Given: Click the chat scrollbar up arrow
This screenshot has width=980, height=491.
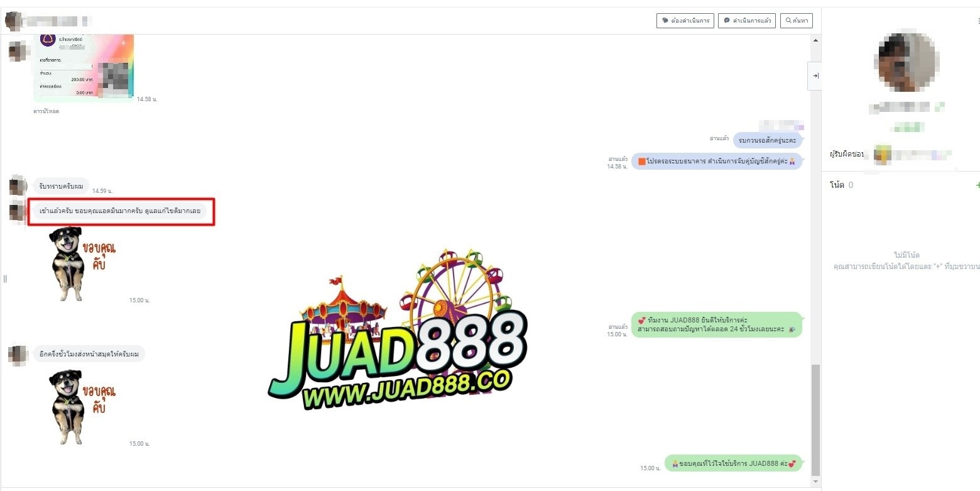Looking at the screenshot, I should tap(815, 40).
